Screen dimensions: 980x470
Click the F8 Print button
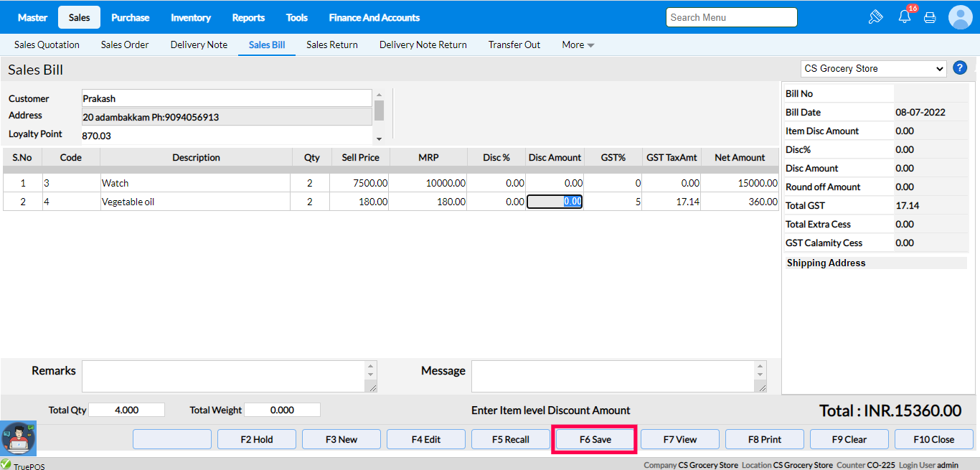(765, 439)
